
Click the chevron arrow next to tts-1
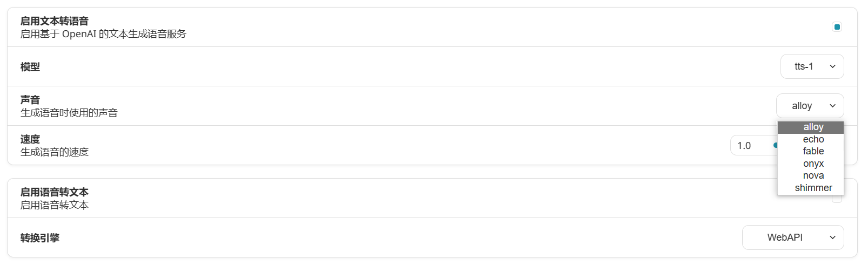click(x=832, y=66)
